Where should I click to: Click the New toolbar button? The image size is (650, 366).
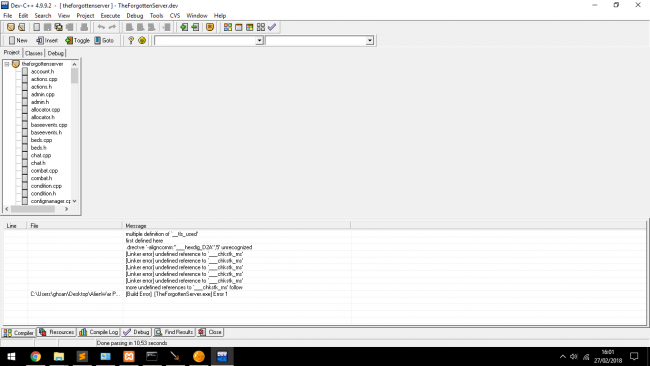coord(18,40)
